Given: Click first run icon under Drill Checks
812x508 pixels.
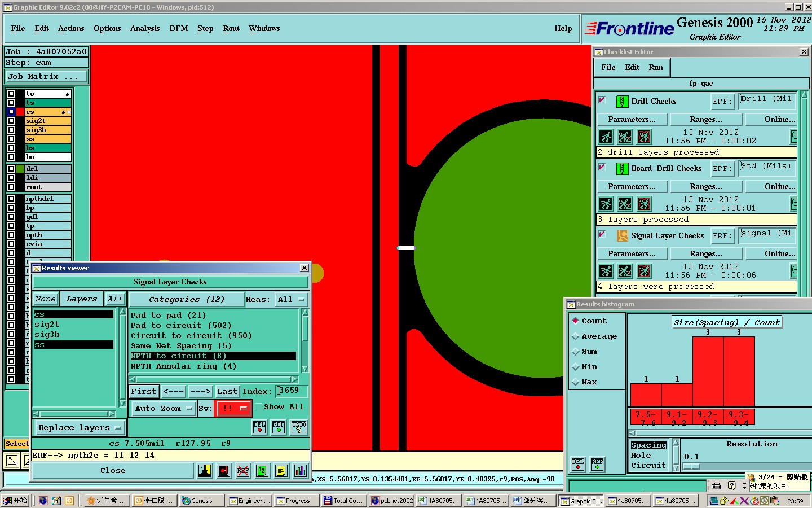Looking at the screenshot, I should [606, 137].
